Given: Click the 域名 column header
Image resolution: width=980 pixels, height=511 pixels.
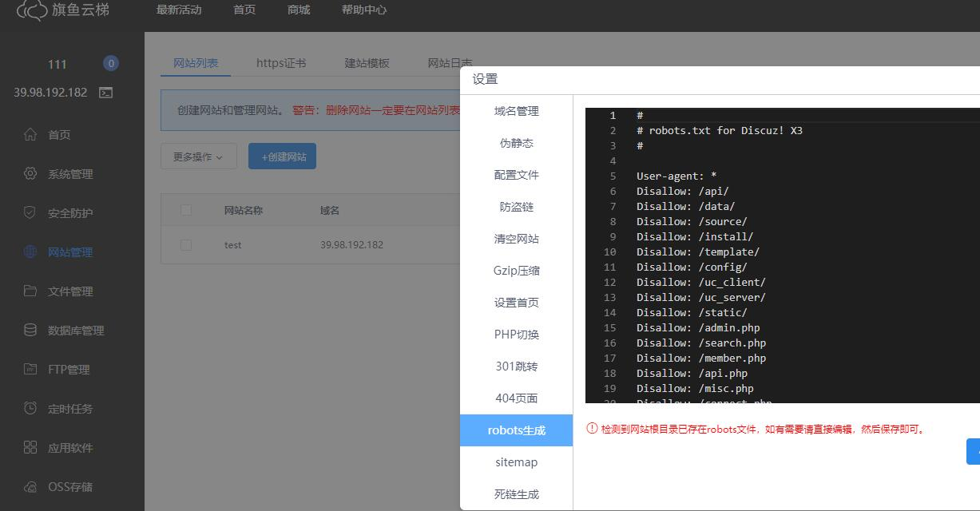Looking at the screenshot, I should click(x=330, y=210).
